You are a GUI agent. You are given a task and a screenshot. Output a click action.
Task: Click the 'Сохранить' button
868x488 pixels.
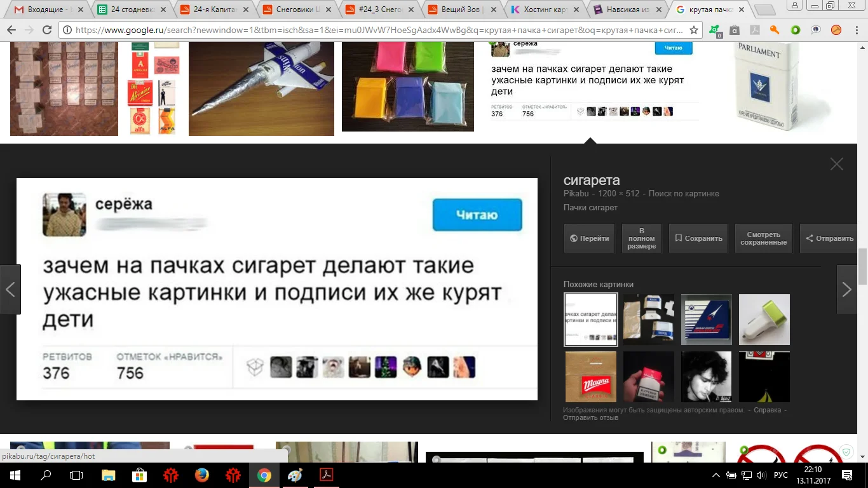698,238
